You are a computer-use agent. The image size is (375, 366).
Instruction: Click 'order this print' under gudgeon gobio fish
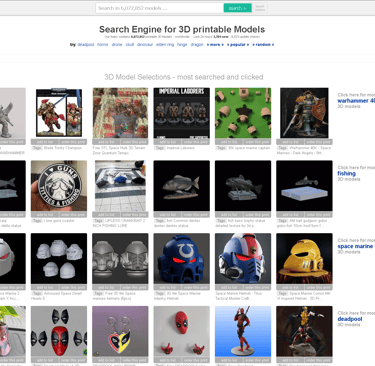319,215
